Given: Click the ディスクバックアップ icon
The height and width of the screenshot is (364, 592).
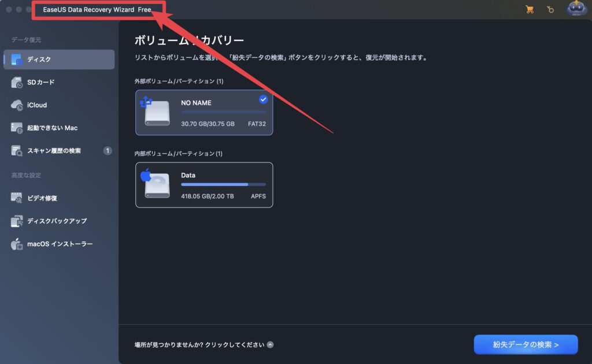Looking at the screenshot, I should coord(17,221).
